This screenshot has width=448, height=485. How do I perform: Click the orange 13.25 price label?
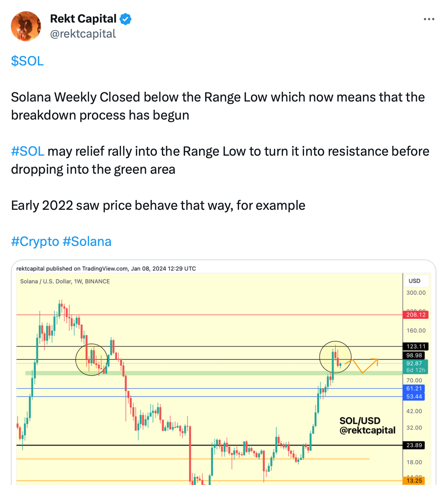414,480
